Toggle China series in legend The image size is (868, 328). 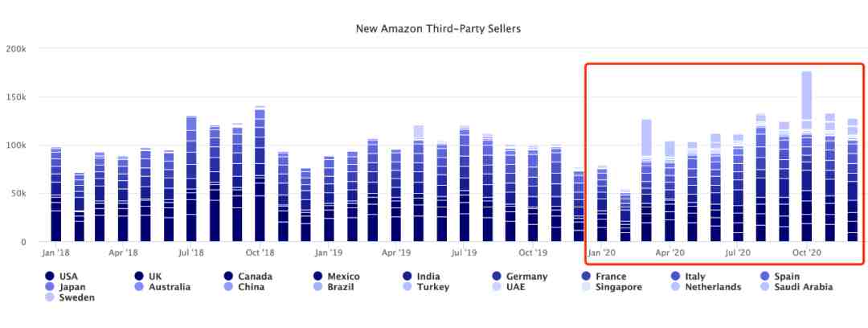[x=244, y=287]
